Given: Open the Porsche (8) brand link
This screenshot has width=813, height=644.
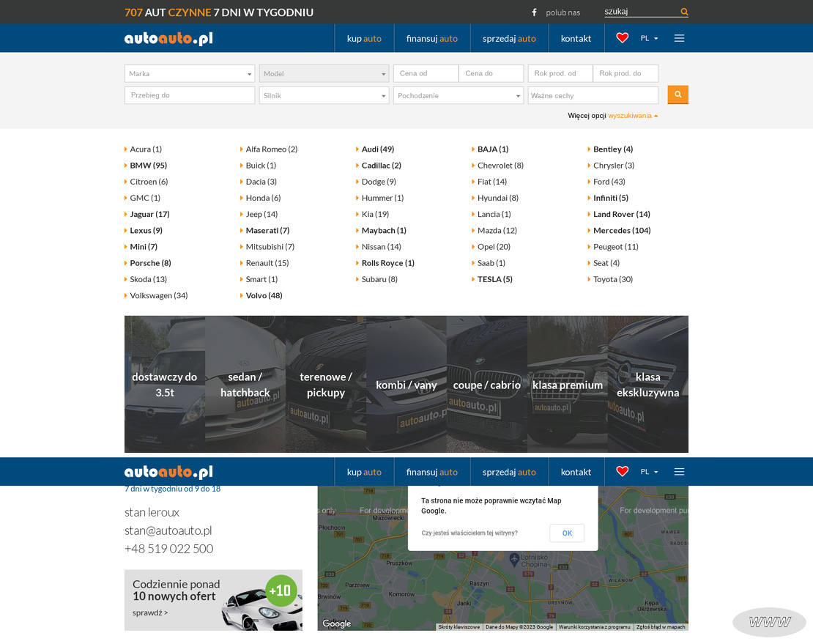Looking at the screenshot, I should pyautogui.click(x=150, y=263).
